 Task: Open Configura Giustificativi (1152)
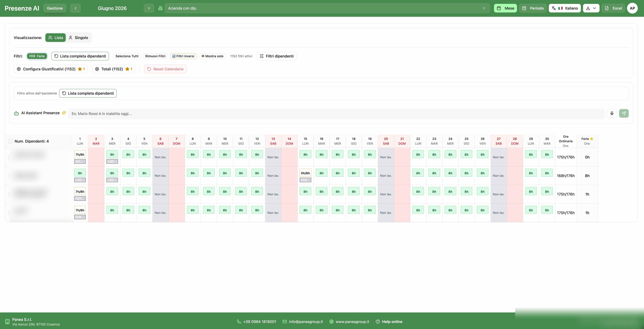[x=51, y=69]
